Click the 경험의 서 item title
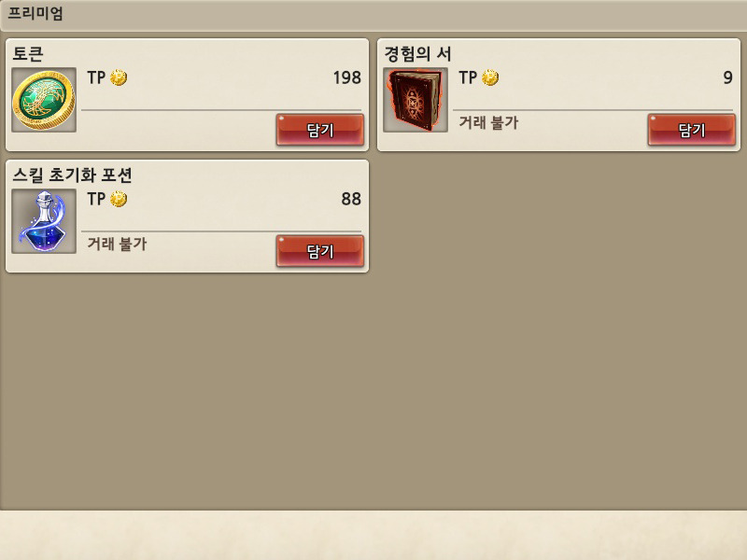747x560 pixels. [x=417, y=53]
